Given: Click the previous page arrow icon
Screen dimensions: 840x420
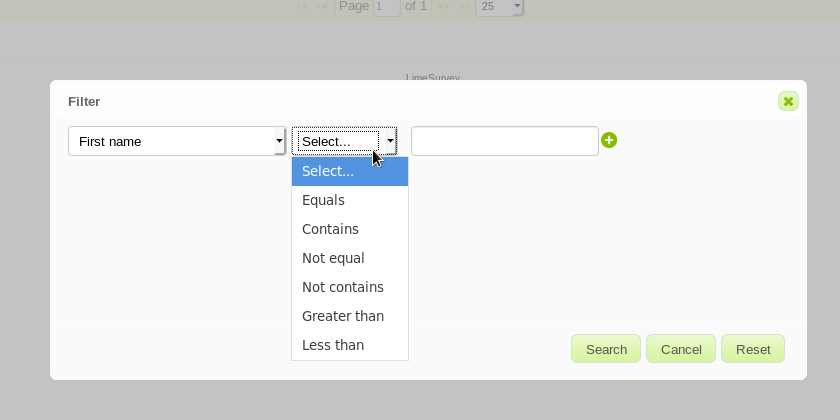Looking at the screenshot, I should coord(322,6).
